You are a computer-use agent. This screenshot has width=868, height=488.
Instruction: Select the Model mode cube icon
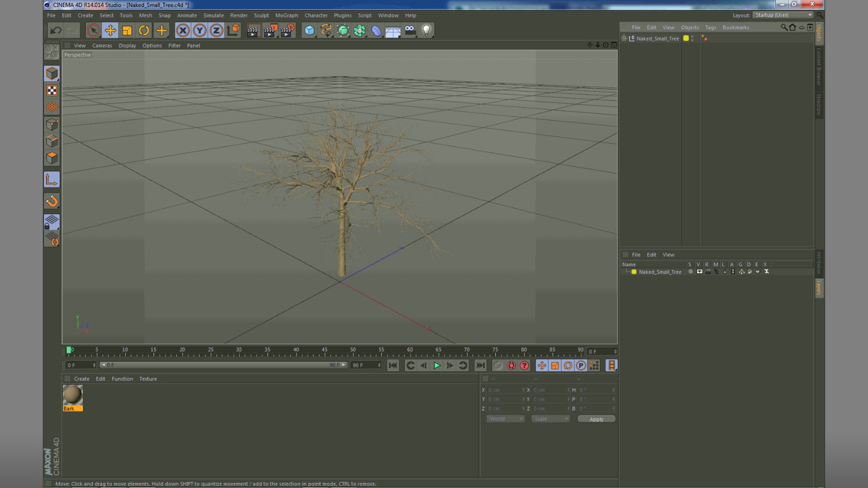coord(52,73)
